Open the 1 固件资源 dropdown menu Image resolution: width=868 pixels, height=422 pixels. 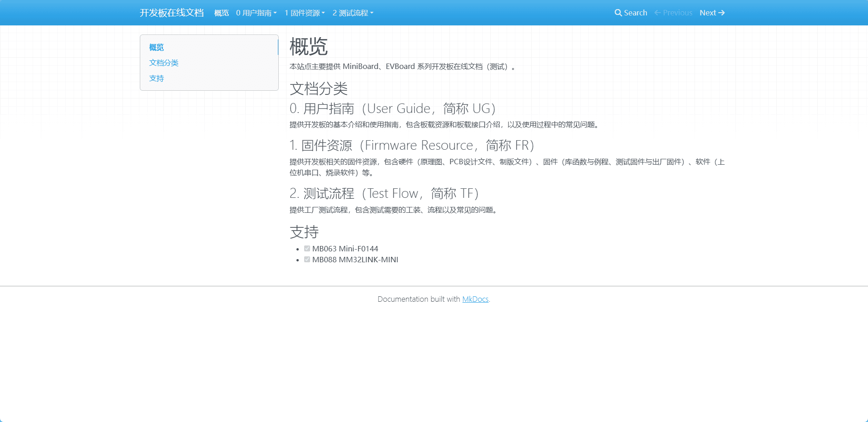point(305,13)
